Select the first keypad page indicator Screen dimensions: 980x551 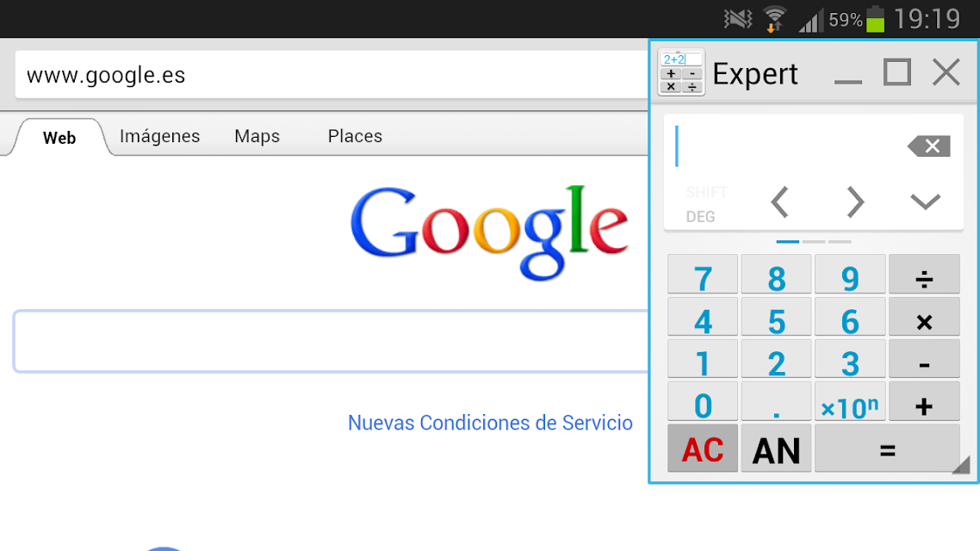(x=787, y=241)
